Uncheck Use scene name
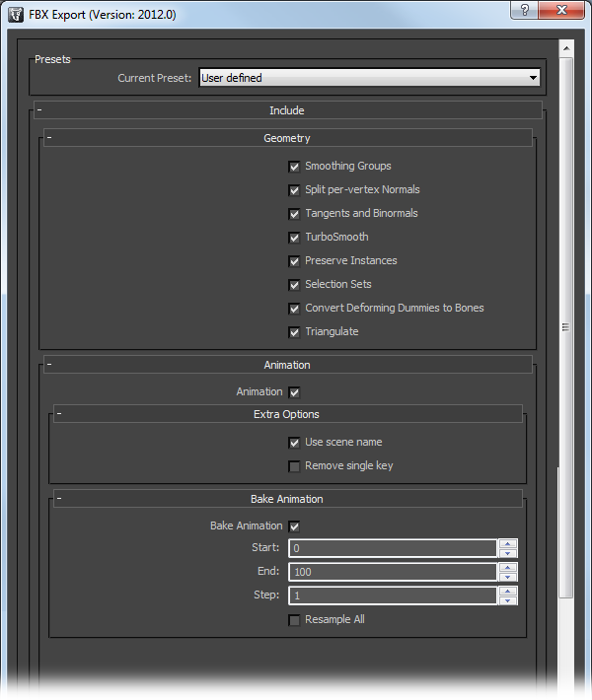592x700 pixels. pyautogui.click(x=294, y=443)
